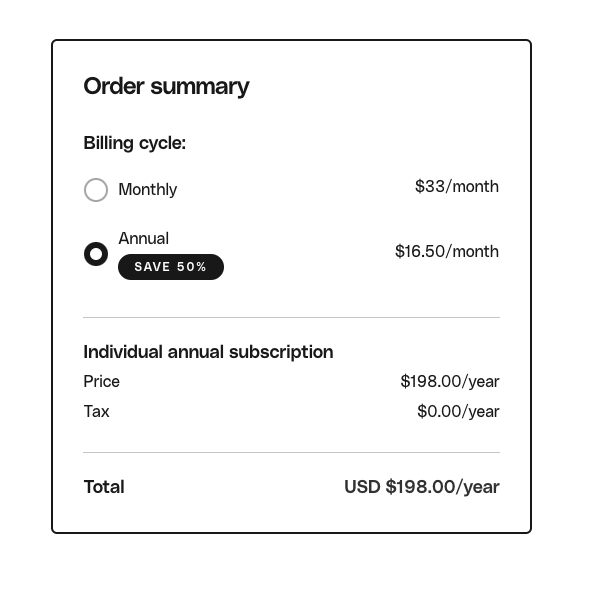Click the Total label
This screenshot has height=590, width=597.
click(x=104, y=487)
